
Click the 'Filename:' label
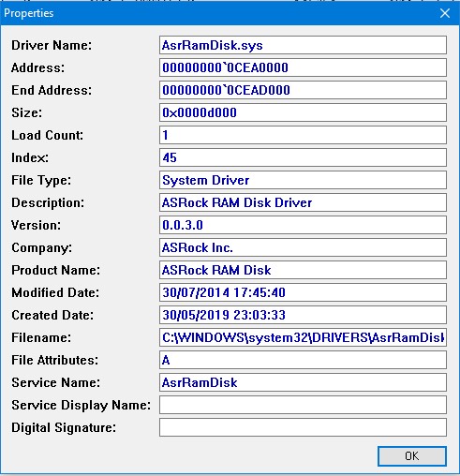point(41,337)
